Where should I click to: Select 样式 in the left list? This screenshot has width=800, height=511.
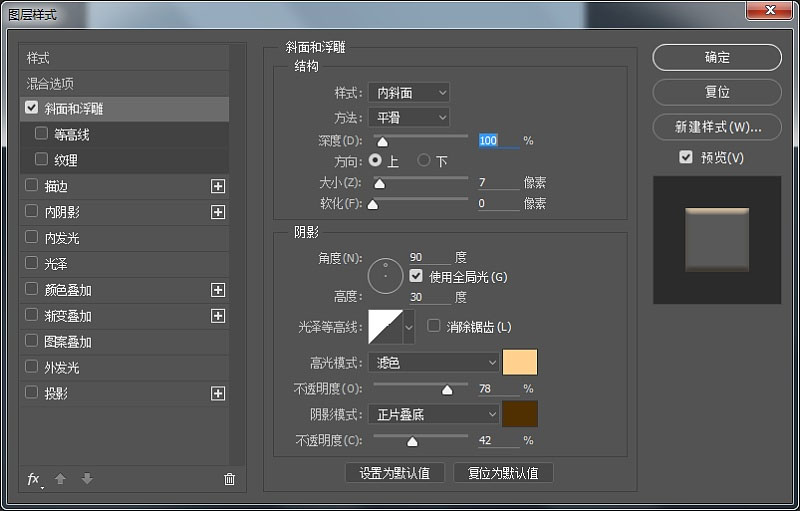(x=124, y=58)
